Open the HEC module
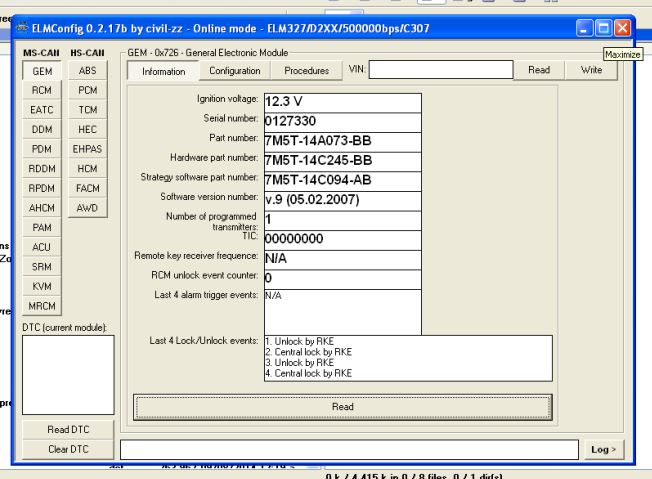 point(87,129)
